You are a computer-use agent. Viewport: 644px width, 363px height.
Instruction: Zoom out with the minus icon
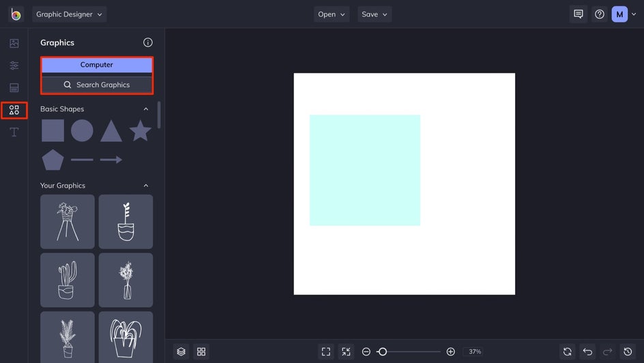pyautogui.click(x=366, y=351)
